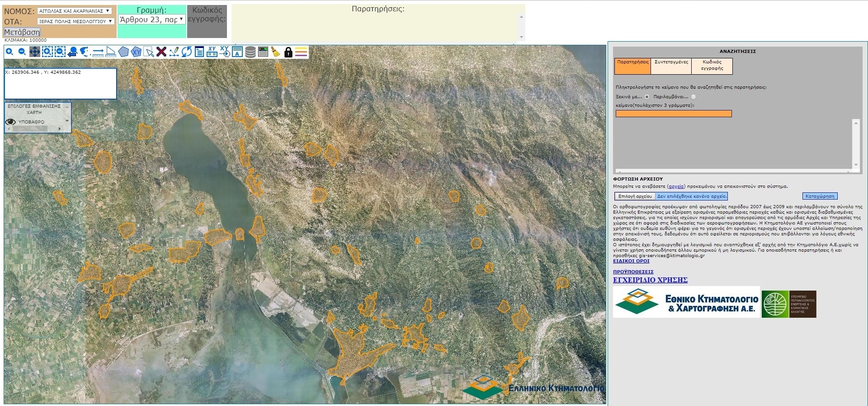Screen dimensions: 868x406
Task: Click the zoom in magnifier tool
Action: click(9, 52)
